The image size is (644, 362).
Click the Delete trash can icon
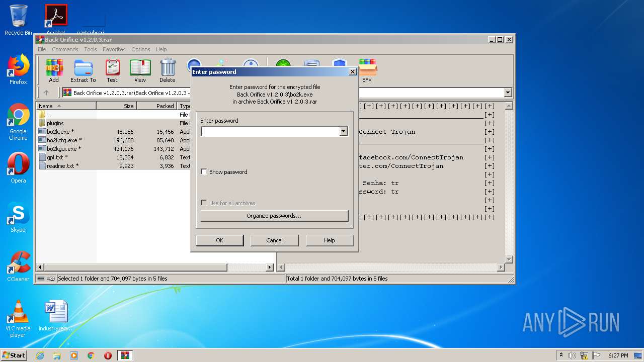(x=168, y=71)
